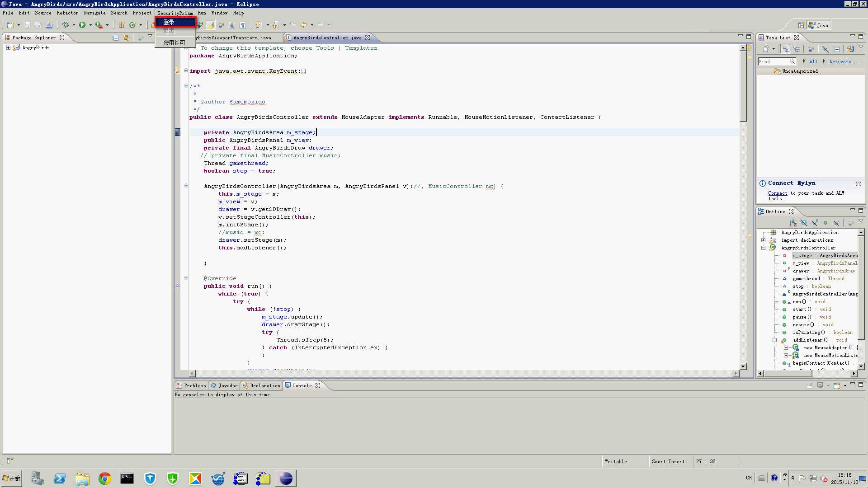The image size is (868, 488).
Task: Open the Problems tab
Action: tap(191, 385)
